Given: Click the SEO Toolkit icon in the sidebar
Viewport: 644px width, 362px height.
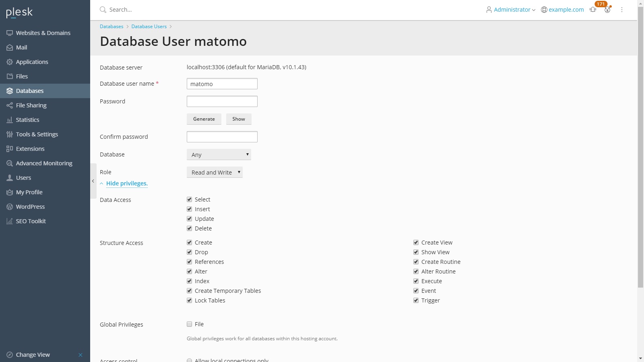Looking at the screenshot, I should pos(10,221).
